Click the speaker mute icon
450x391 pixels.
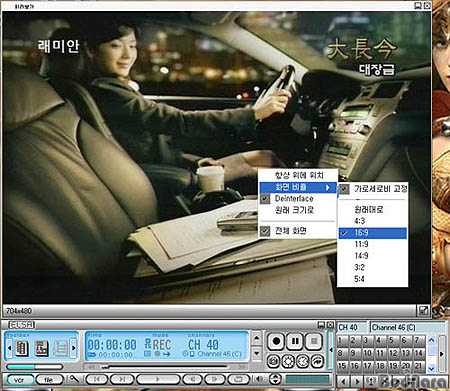tap(259, 379)
